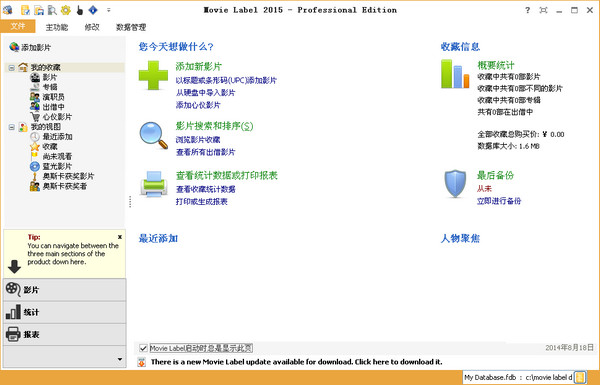Click the 我的视图 folder icon
This screenshot has height=385, width=600.
pos(23,127)
